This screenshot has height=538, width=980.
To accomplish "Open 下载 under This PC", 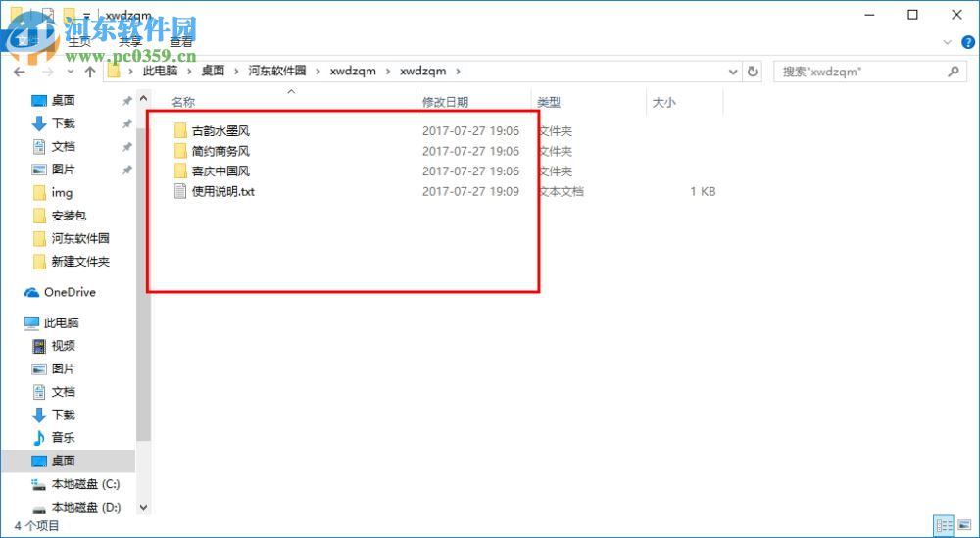I will pos(63,415).
